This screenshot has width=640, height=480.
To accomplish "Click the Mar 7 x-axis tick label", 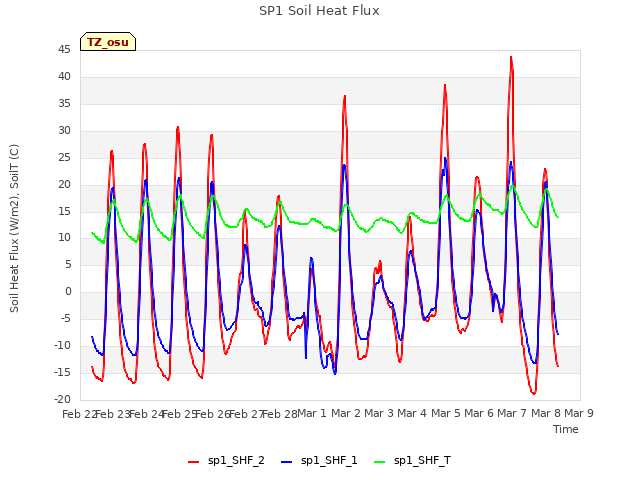I will (512, 413).
